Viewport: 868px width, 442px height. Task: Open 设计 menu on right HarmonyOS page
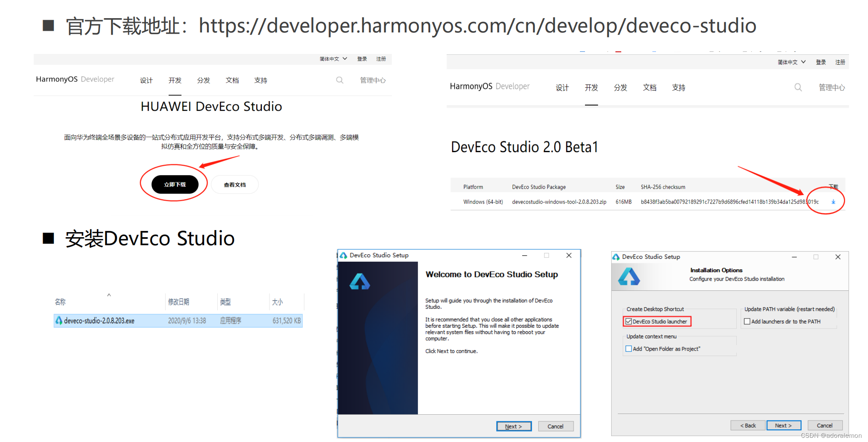(x=562, y=88)
